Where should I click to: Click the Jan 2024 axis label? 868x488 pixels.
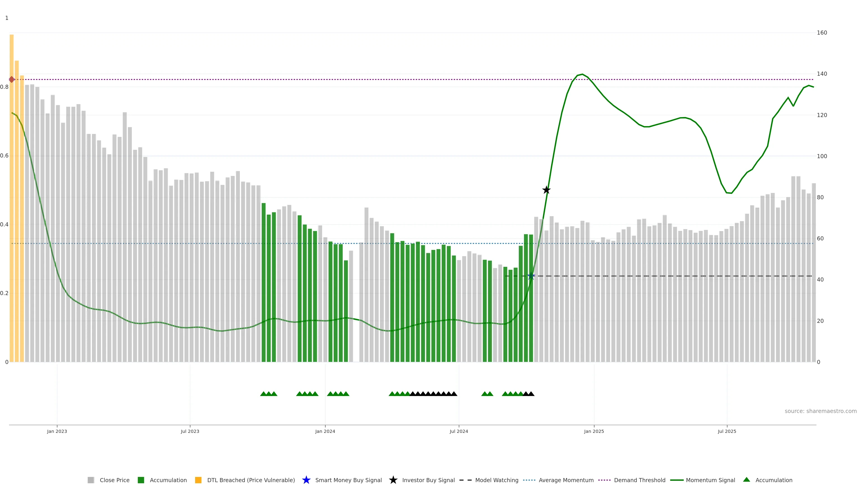pos(325,432)
